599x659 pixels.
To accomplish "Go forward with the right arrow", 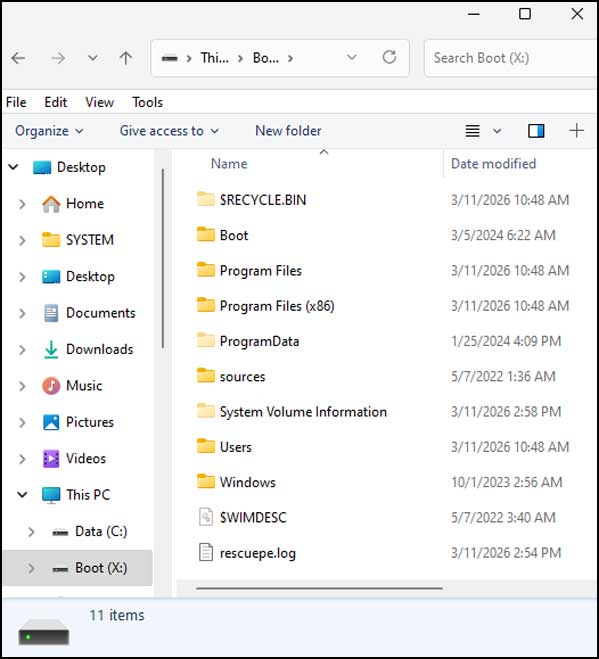I will (x=58, y=58).
